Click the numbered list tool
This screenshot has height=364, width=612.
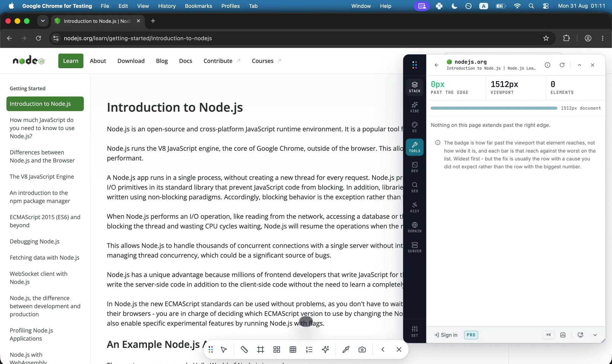(x=309, y=350)
